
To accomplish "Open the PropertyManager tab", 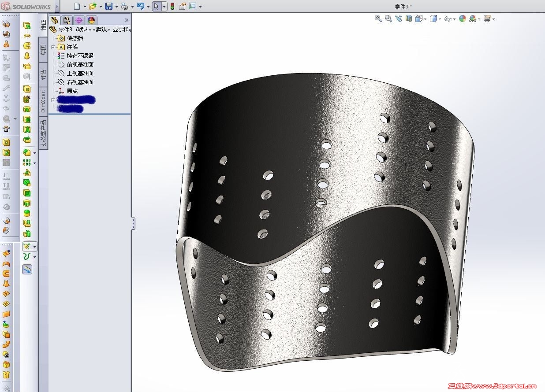I will (x=67, y=20).
